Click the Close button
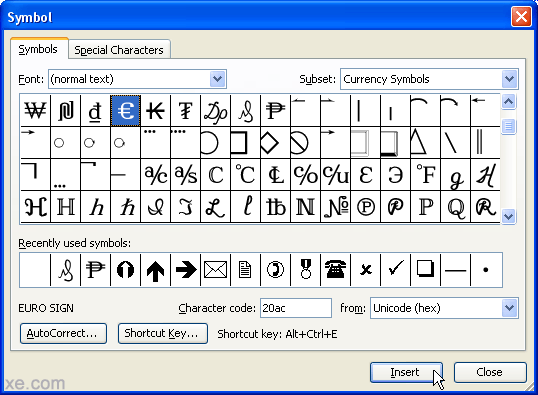This screenshot has height=395, width=538. pos(490,372)
